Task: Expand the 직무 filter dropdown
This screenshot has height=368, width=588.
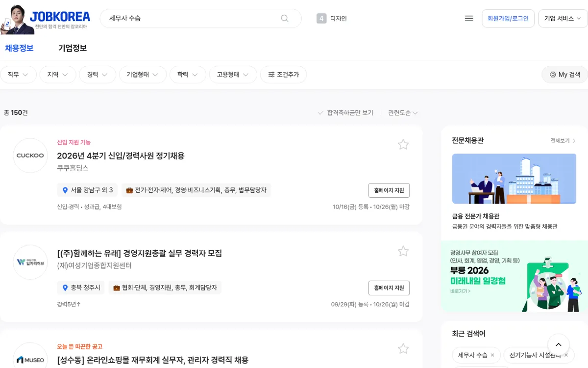Action: 18,75
